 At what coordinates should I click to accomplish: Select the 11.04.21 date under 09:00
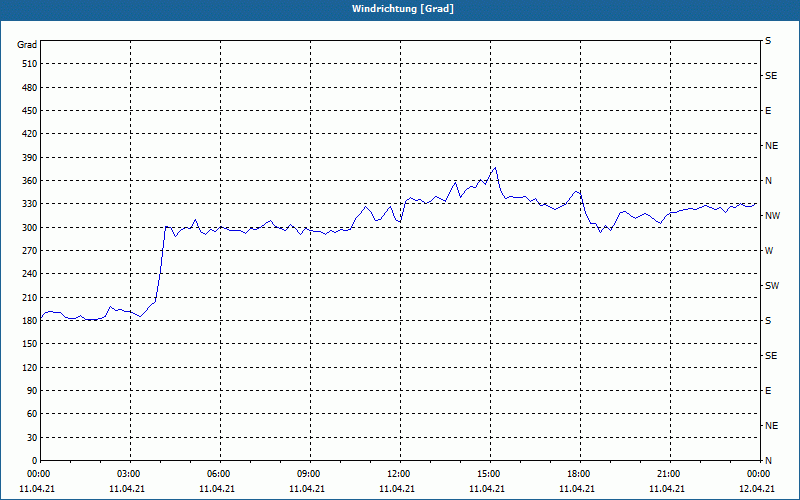[x=307, y=489]
